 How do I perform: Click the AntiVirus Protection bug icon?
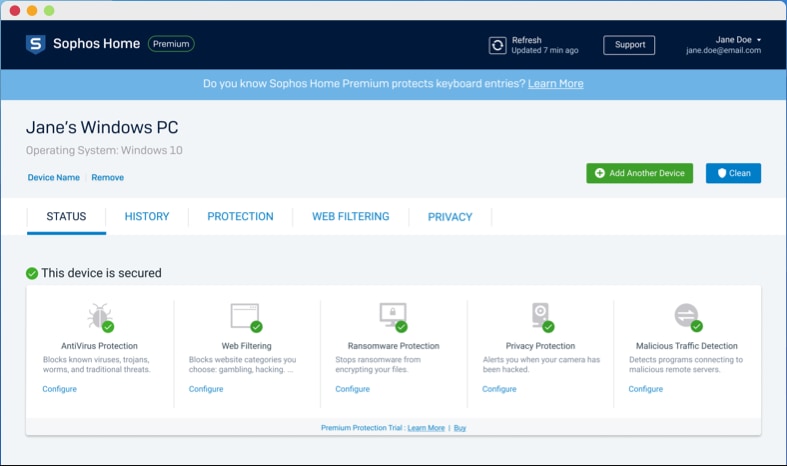click(x=100, y=317)
